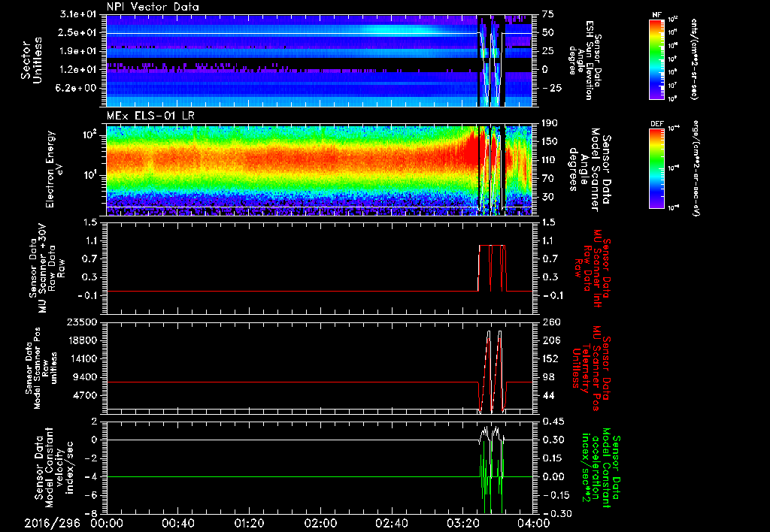
Task: Click the 152 telemetry tick label
Action: [550, 358]
